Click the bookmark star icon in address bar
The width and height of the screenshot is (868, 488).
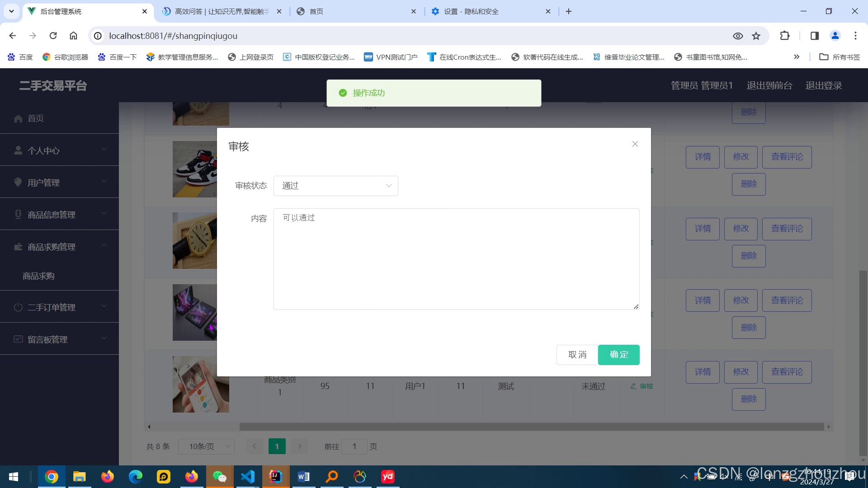(756, 36)
